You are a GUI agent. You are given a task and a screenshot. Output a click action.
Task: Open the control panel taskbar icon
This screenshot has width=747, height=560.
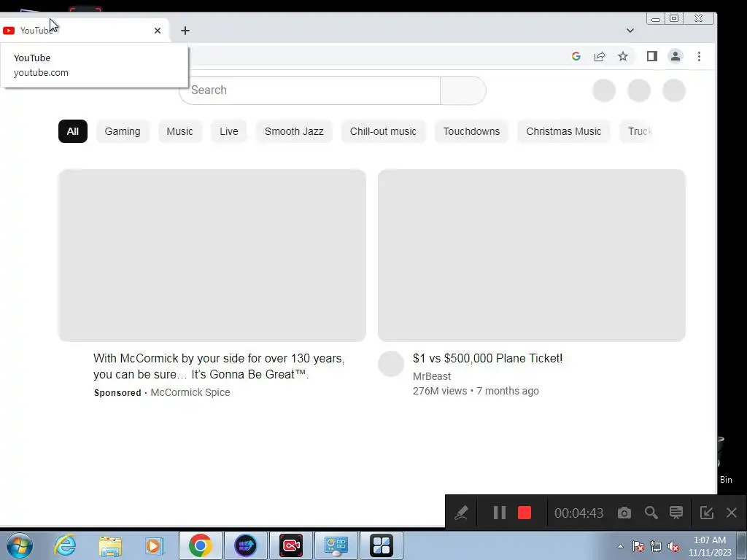336,545
